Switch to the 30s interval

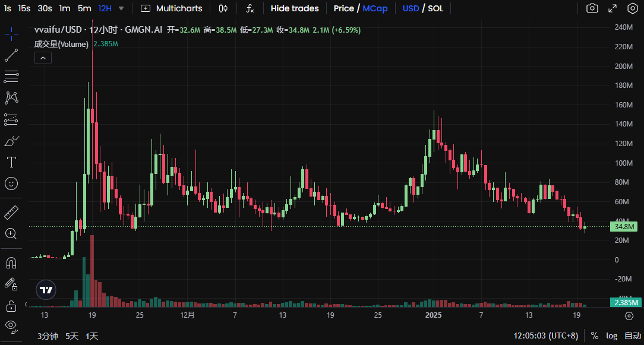(45, 8)
